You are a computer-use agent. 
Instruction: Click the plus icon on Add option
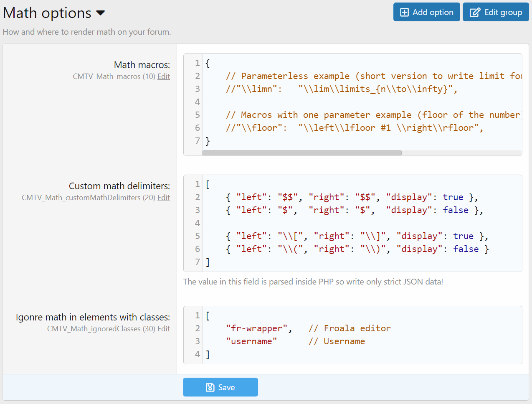404,13
